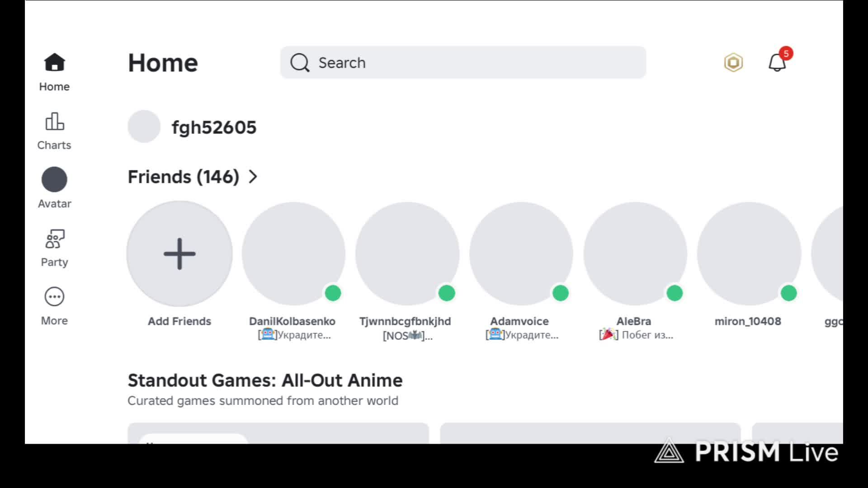This screenshot has height=488, width=868.
Task: Open the Home sidebar icon
Action: coord(54,63)
